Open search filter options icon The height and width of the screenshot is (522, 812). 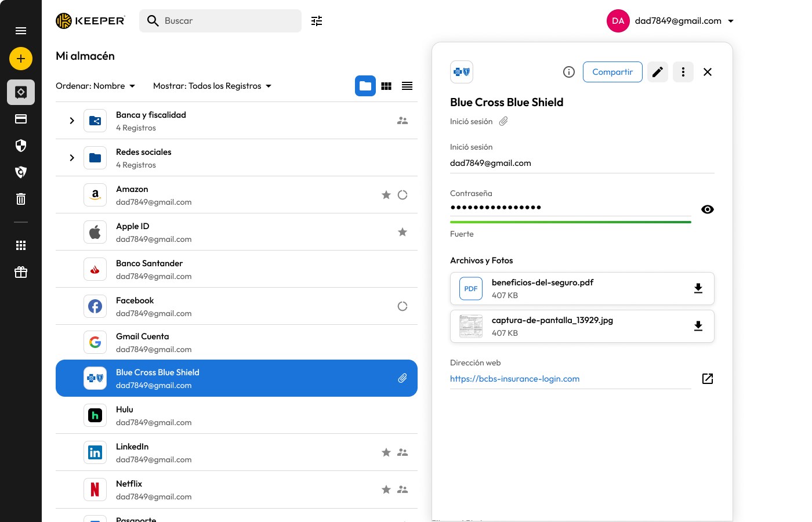tap(317, 21)
